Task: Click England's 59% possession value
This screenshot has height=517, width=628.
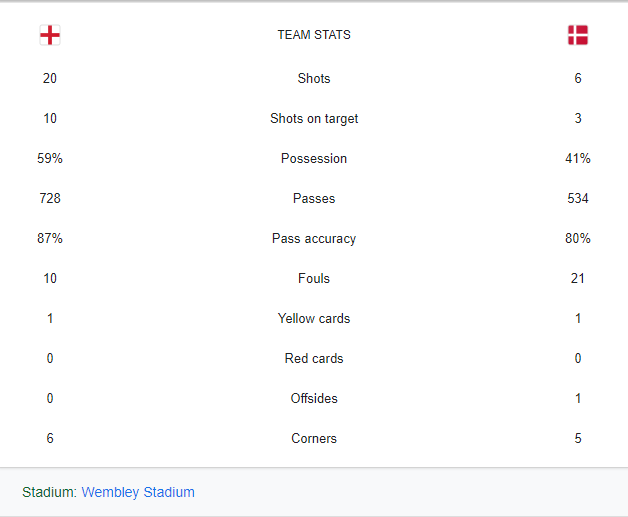Action: 50,158
